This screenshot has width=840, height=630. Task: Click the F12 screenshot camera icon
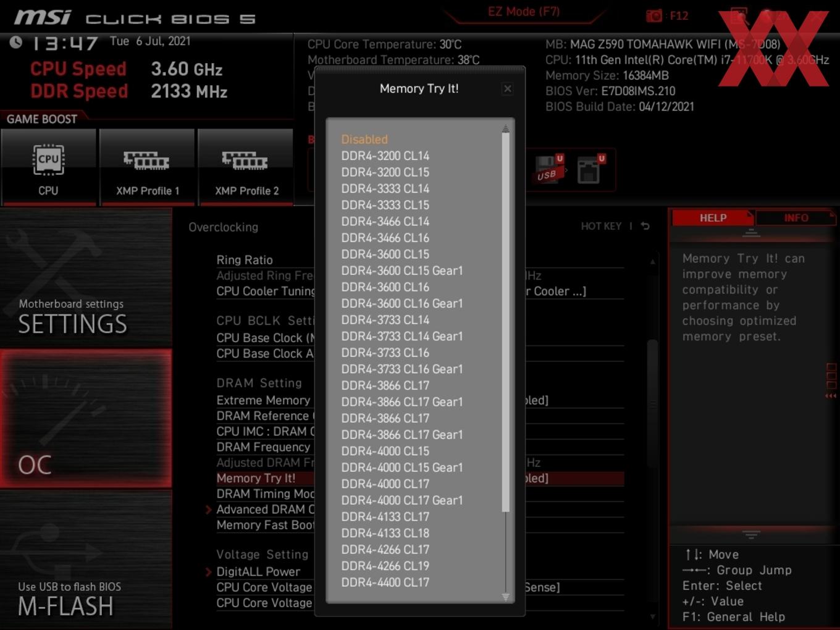tap(653, 15)
